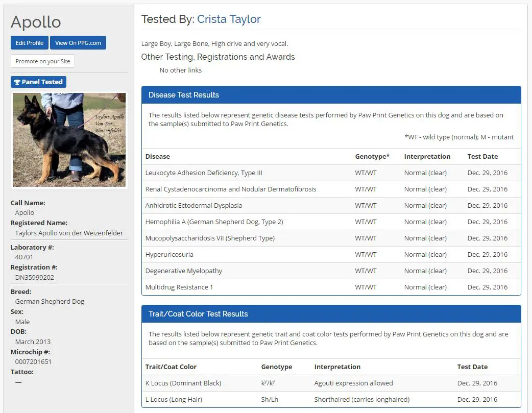The width and height of the screenshot is (532, 413).
Task: Click Other Testing, Registrations and Awards heading
Action: click(218, 57)
